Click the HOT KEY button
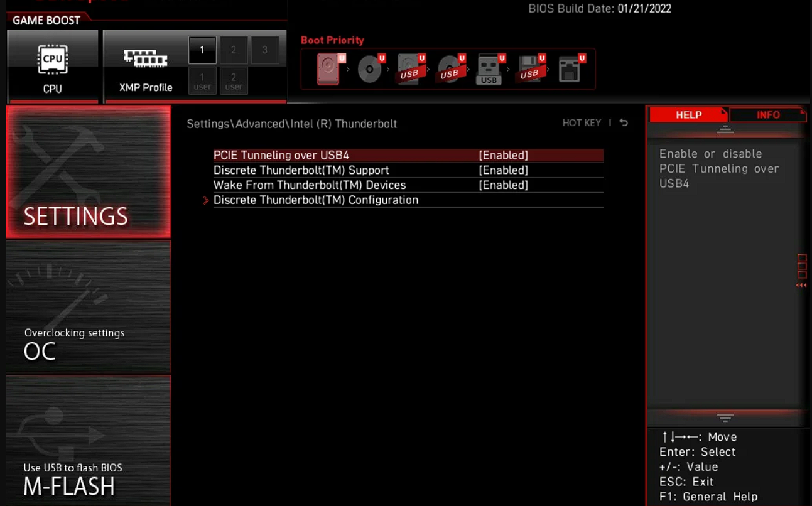The image size is (812, 506). 582,122
